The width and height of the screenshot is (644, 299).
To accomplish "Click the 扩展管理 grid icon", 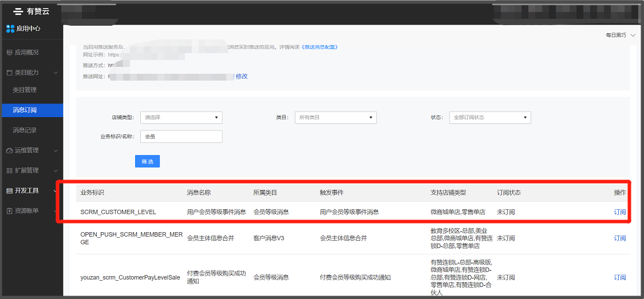I will coord(10,170).
